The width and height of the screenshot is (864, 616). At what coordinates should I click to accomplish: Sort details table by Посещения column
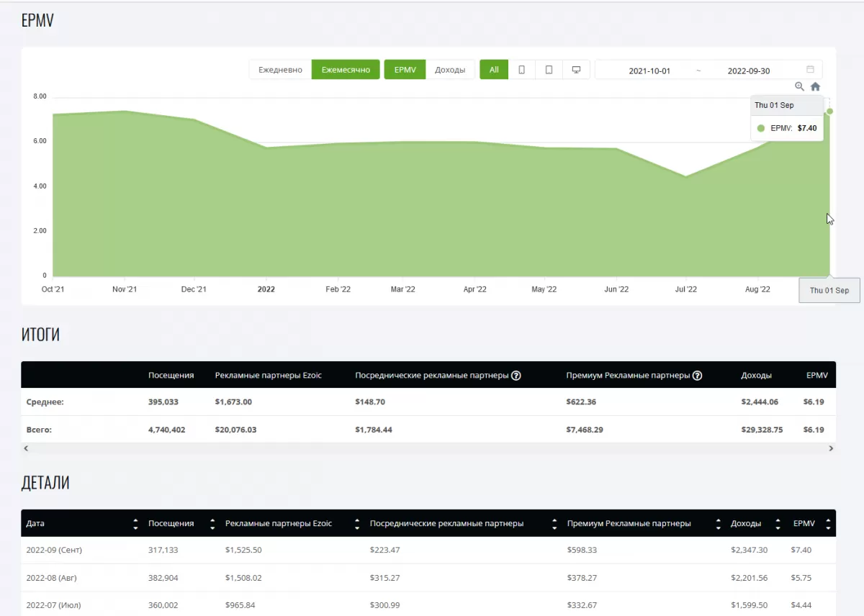(x=212, y=524)
